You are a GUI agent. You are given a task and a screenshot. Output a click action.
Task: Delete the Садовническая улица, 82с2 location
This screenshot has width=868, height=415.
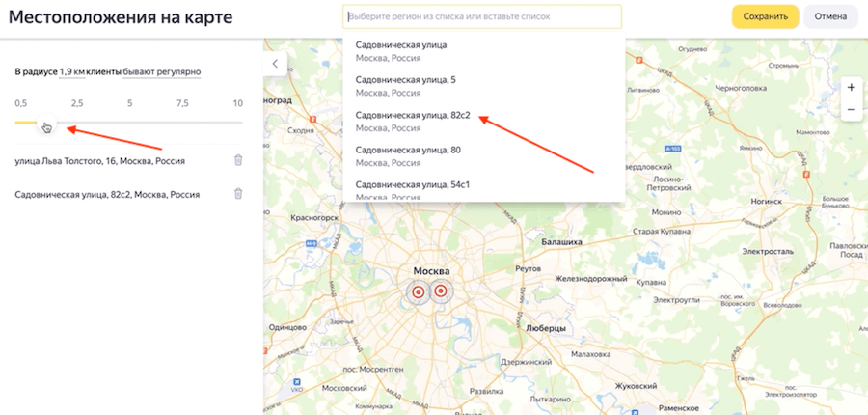point(238,194)
